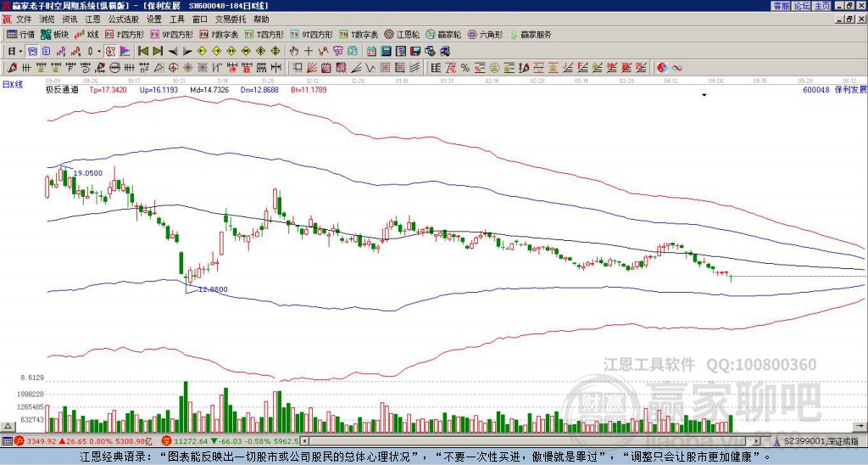Open the 文件 menu

24,20
